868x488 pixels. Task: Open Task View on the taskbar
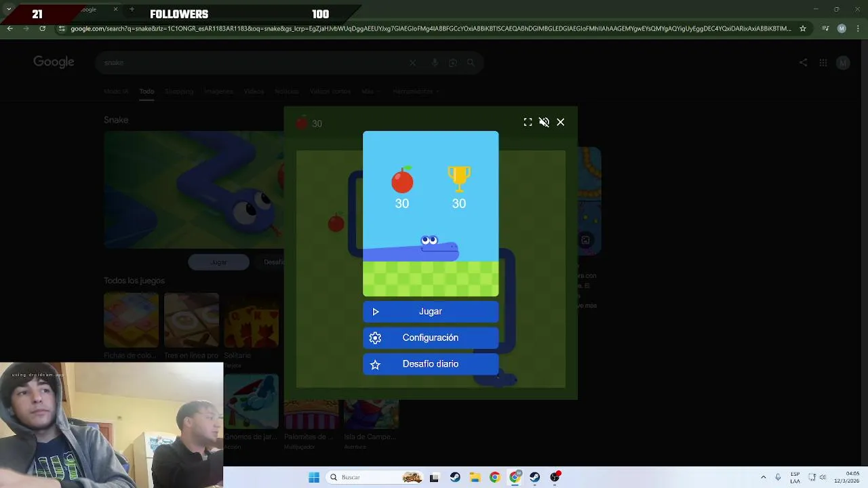(x=434, y=477)
